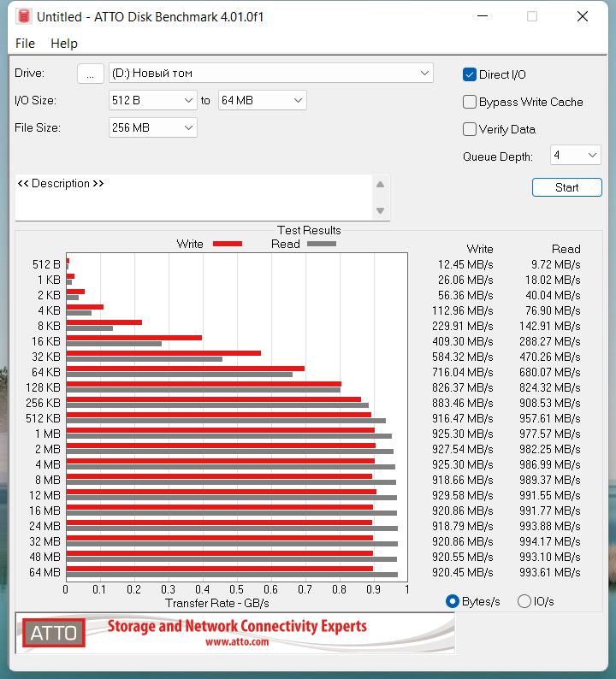This screenshot has height=679, width=616.
Task: Click the description scroll down arrow
Action: [381, 211]
